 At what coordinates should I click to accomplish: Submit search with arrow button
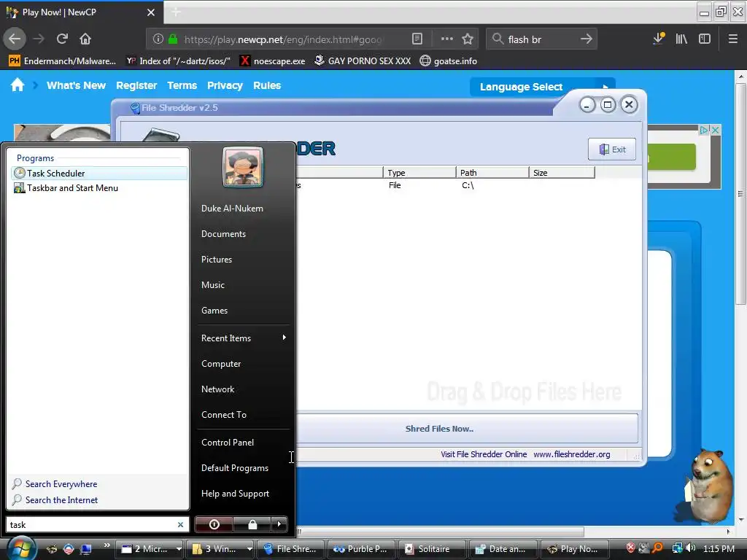click(x=587, y=39)
